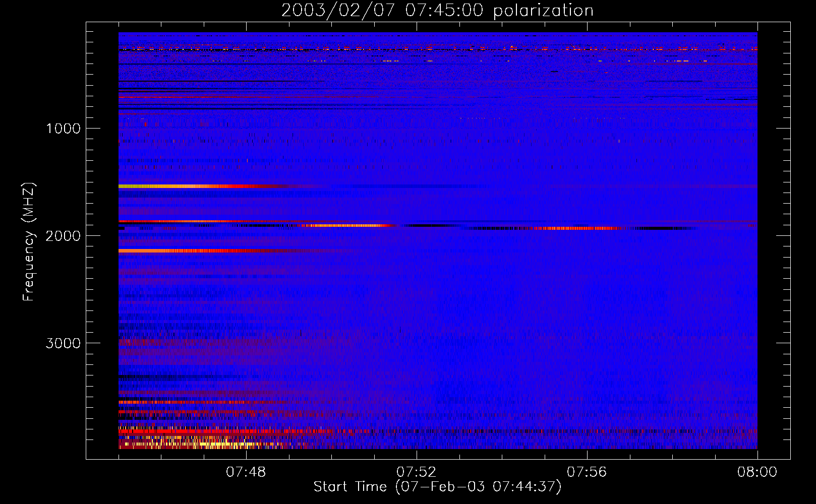
Task: Click the 'Frequency (MHZ)' axis label
Action: [29, 241]
